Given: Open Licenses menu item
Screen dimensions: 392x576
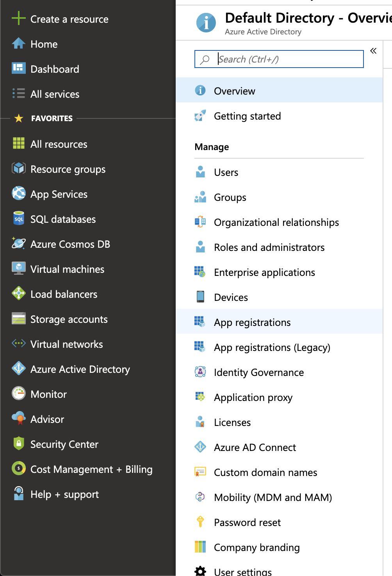Looking at the screenshot, I should 279,422.
